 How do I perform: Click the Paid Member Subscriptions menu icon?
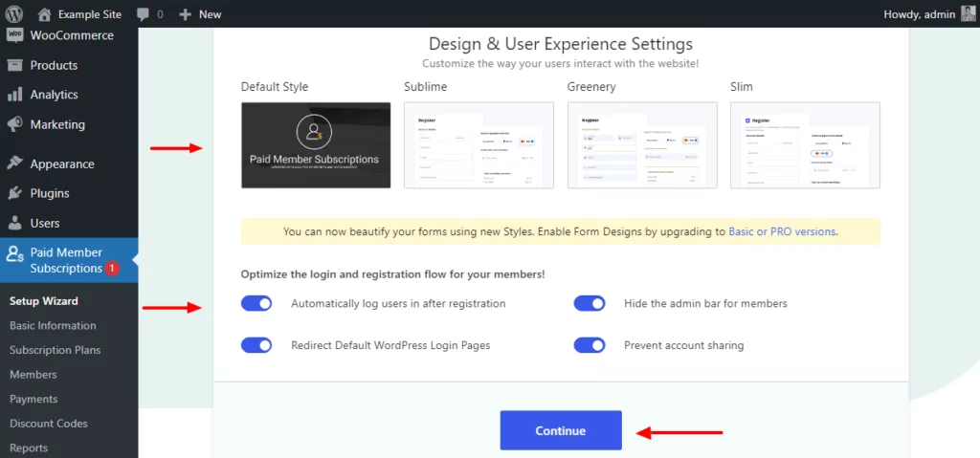pos(15,253)
